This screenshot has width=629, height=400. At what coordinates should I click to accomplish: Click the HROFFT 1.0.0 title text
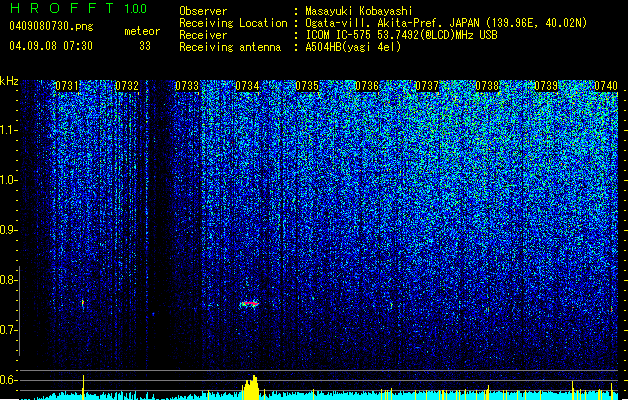click(79, 8)
